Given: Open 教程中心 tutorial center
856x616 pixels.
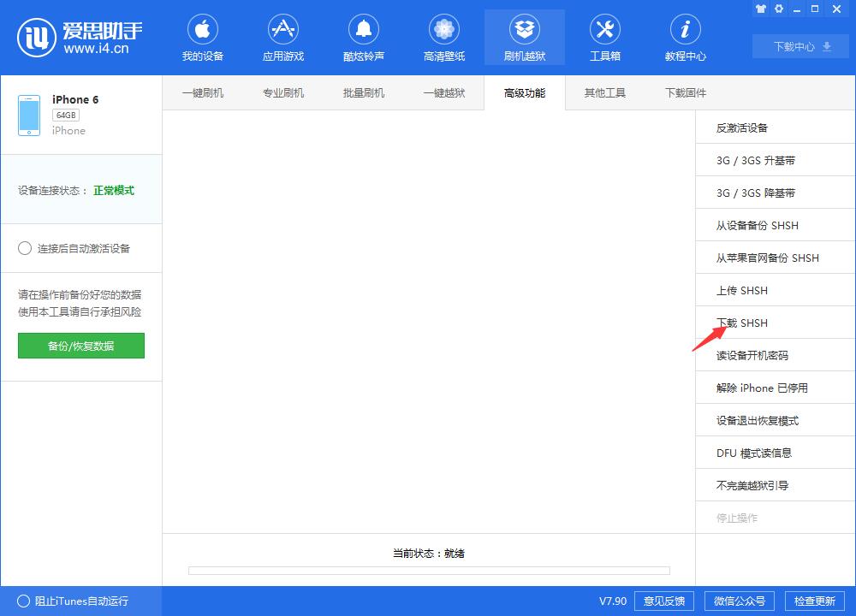Looking at the screenshot, I should pos(685,39).
